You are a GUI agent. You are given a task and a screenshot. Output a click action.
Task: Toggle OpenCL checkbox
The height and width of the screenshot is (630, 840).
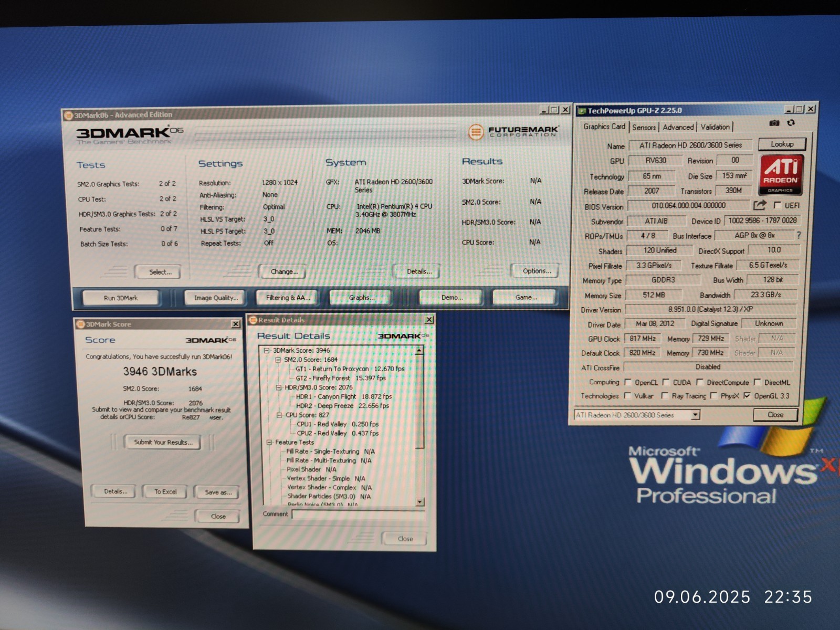pyautogui.click(x=627, y=382)
